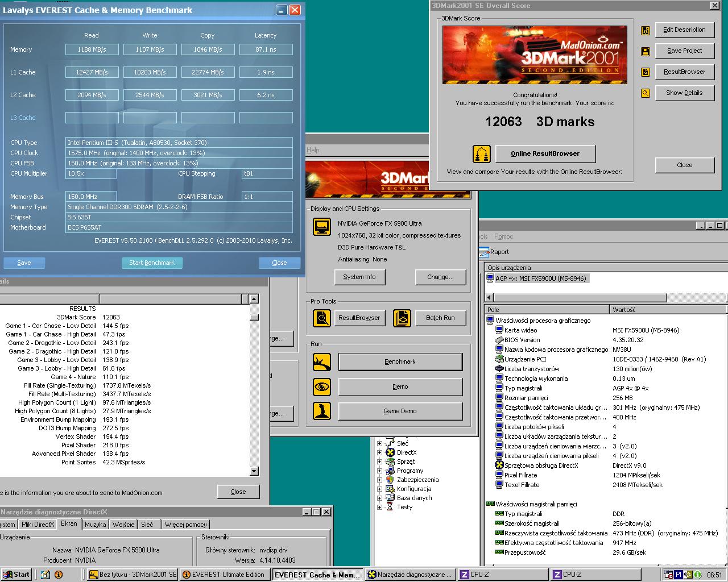This screenshot has height=582, width=728.
Task: Click the AGP 4x MSI FX5900U device icon
Action: (x=490, y=278)
